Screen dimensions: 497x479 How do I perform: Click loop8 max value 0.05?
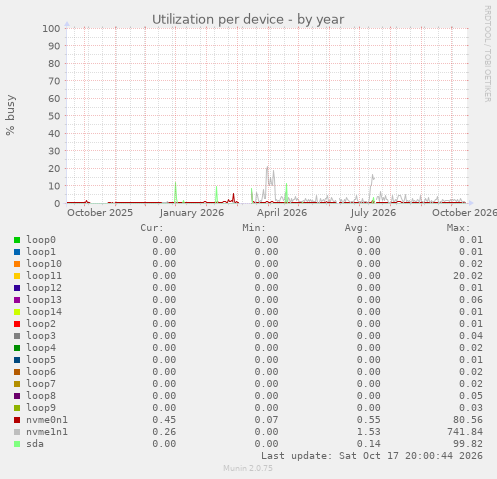click(471, 396)
